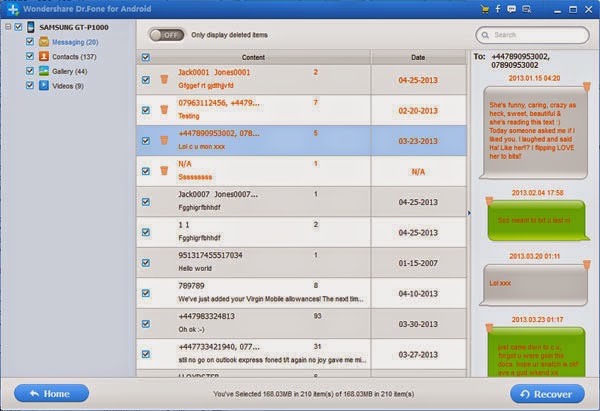This screenshot has height=411, width=600.
Task: Uncheck the Contacts (137) checkbox
Action: point(30,55)
